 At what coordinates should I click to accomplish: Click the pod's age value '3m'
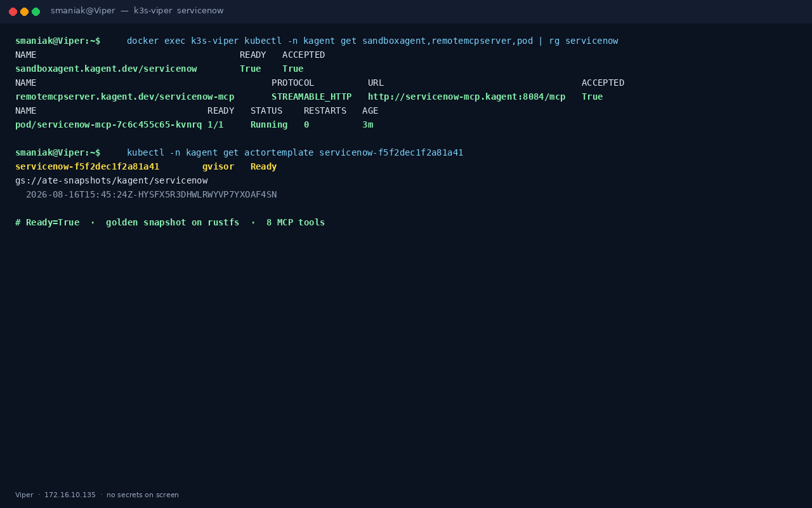368,124
